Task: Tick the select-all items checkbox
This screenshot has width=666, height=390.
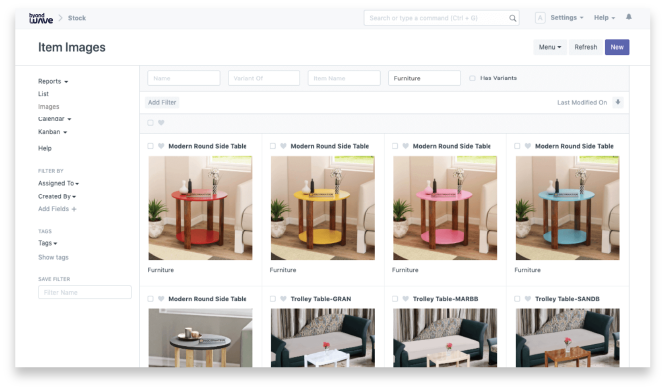Action: point(150,123)
